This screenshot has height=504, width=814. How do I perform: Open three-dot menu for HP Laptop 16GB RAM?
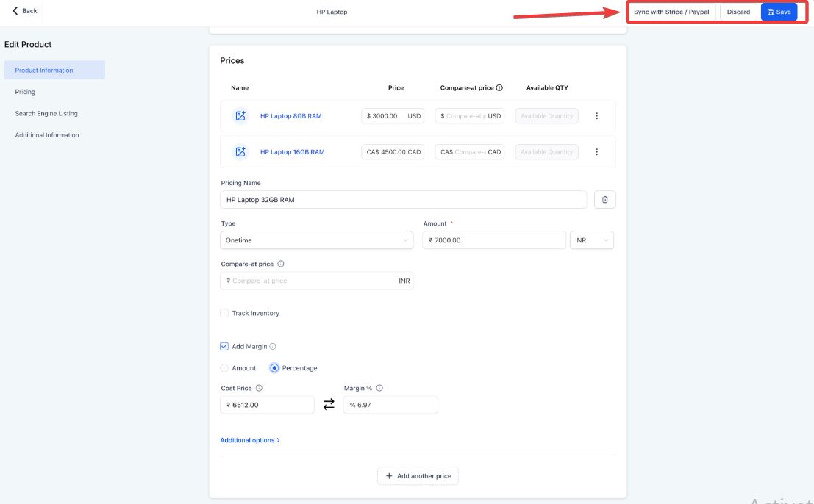pyautogui.click(x=596, y=152)
